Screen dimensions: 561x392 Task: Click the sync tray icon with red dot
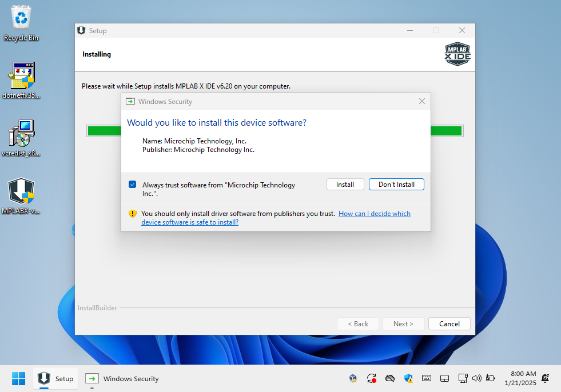(371, 378)
